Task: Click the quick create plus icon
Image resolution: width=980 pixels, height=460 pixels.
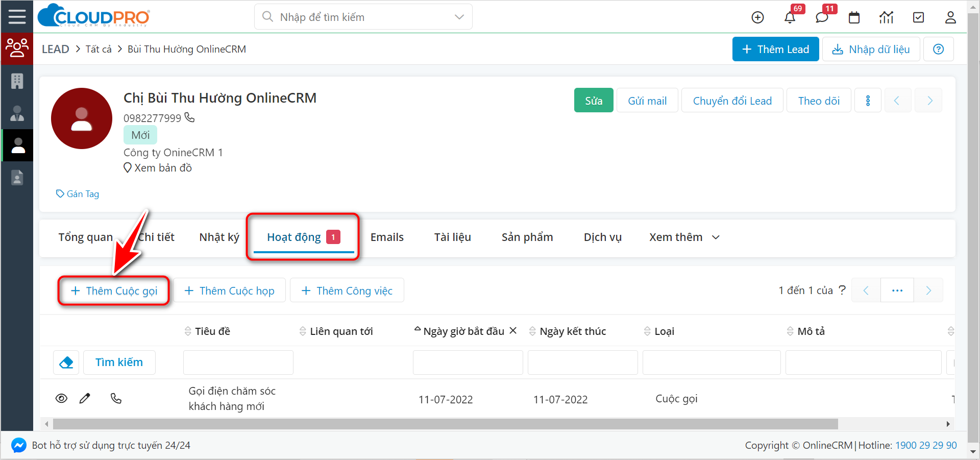Action: (x=758, y=17)
